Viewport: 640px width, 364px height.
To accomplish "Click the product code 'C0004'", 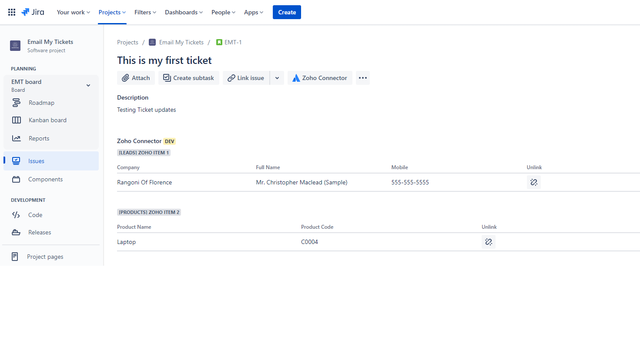I will click(309, 242).
